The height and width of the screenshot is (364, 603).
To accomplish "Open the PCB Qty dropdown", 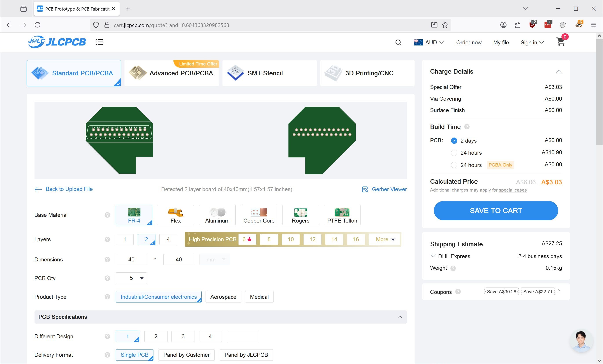I will pos(131,278).
